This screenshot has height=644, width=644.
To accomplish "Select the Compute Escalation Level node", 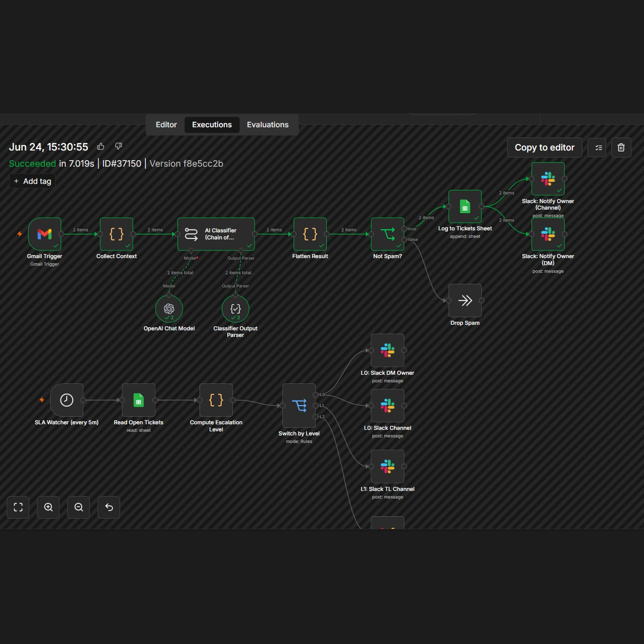I will coord(216,400).
